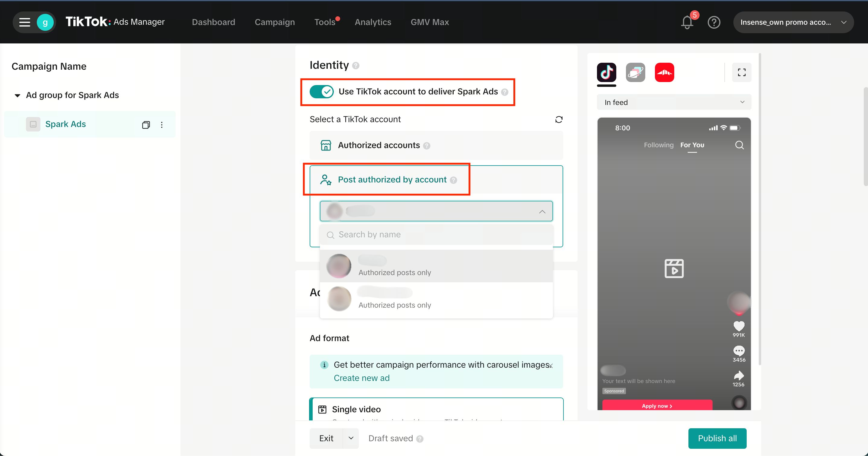Switch to For You tab in preview
Image resolution: width=868 pixels, height=456 pixels.
(692, 145)
